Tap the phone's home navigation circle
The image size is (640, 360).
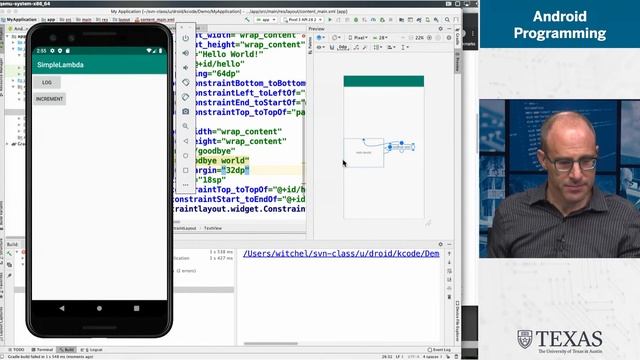[99, 308]
